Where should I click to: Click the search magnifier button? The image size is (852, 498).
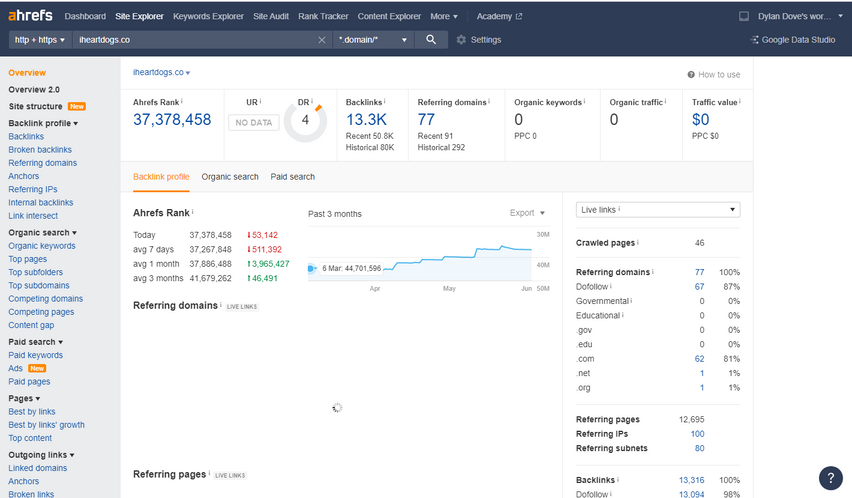[x=431, y=40]
